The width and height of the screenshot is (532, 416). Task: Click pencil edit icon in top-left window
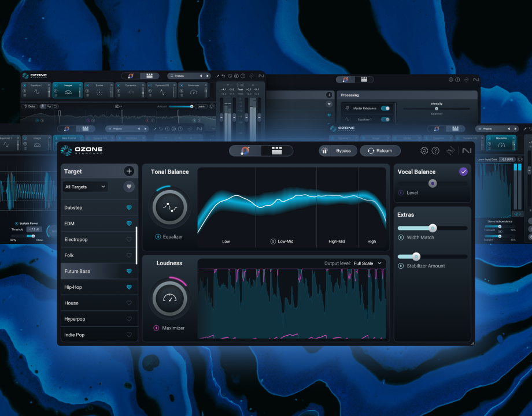click(x=217, y=76)
